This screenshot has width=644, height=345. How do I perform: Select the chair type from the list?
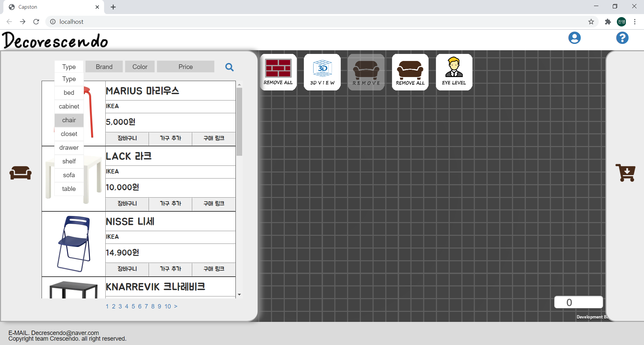69,120
